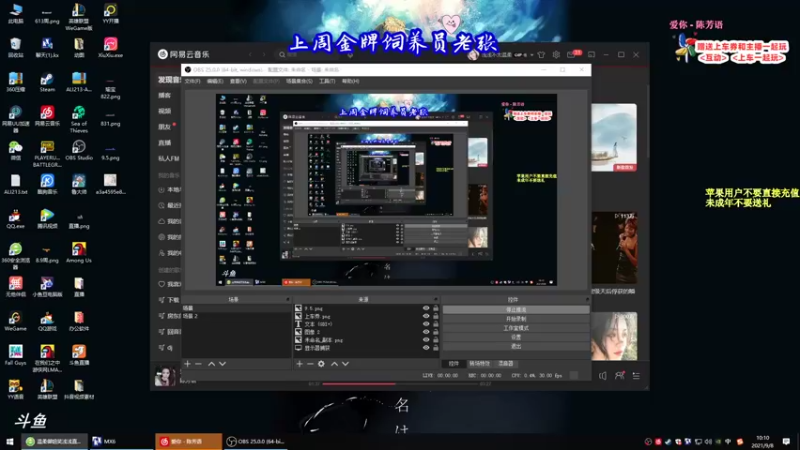Image resolution: width=800 pixels, height=450 pixels.
Task: Open the 编辑(E) menu in OBS
Action: [x=215, y=81]
